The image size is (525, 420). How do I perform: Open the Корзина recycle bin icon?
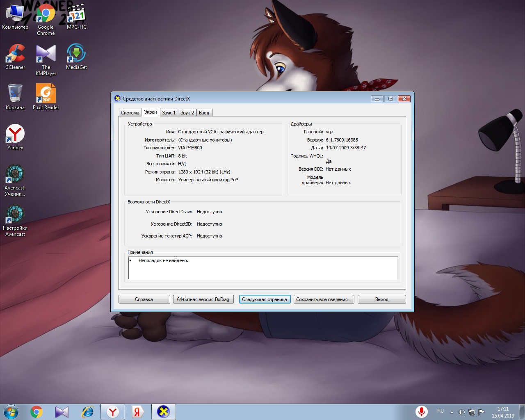tap(15, 97)
